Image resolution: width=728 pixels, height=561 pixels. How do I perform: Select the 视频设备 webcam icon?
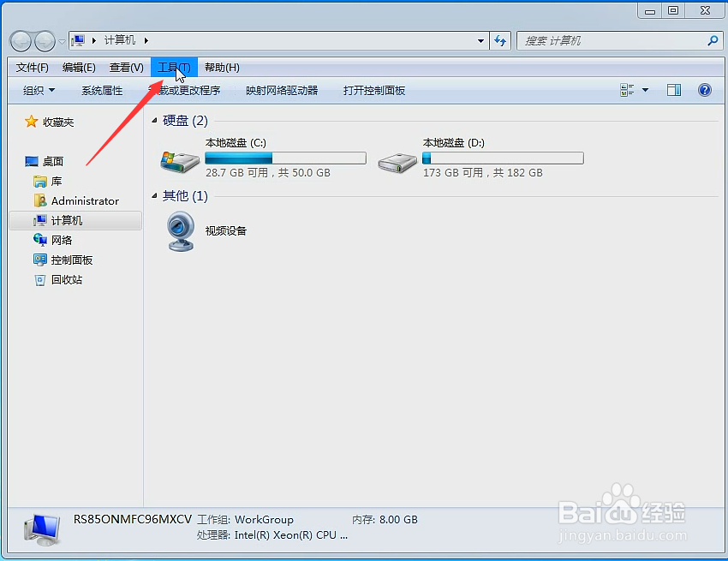(x=181, y=231)
